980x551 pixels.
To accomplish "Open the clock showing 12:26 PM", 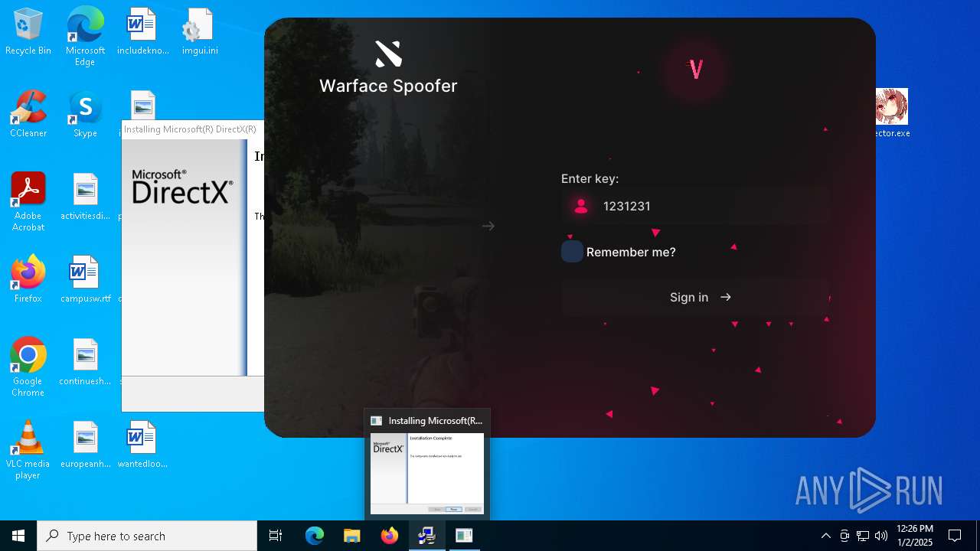I will [x=914, y=536].
